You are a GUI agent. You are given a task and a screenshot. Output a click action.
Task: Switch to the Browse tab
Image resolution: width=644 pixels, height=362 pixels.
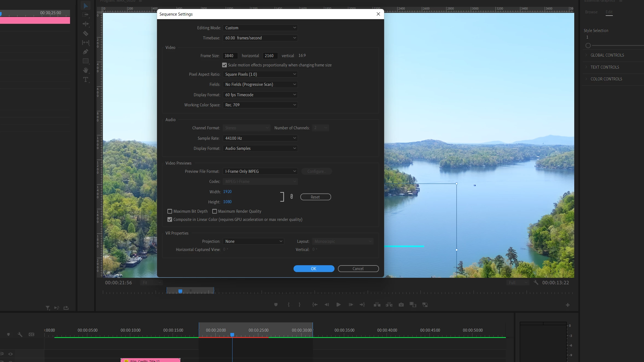[x=591, y=12]
